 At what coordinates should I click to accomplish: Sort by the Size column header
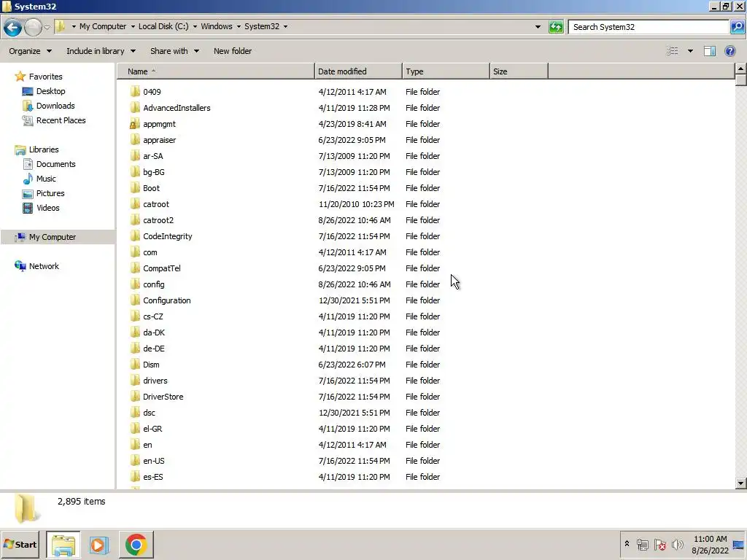pyautogui.click(x=519, y=71)
